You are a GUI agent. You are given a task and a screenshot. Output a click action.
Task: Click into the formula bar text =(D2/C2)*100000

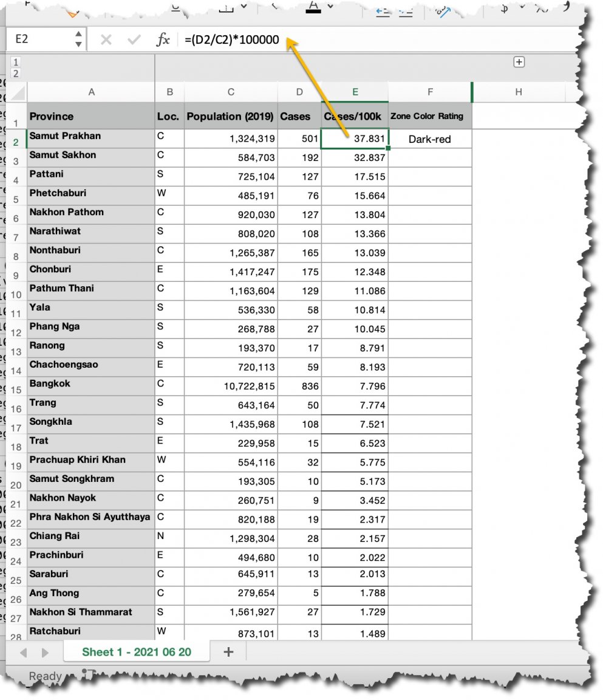pos(231,39)
